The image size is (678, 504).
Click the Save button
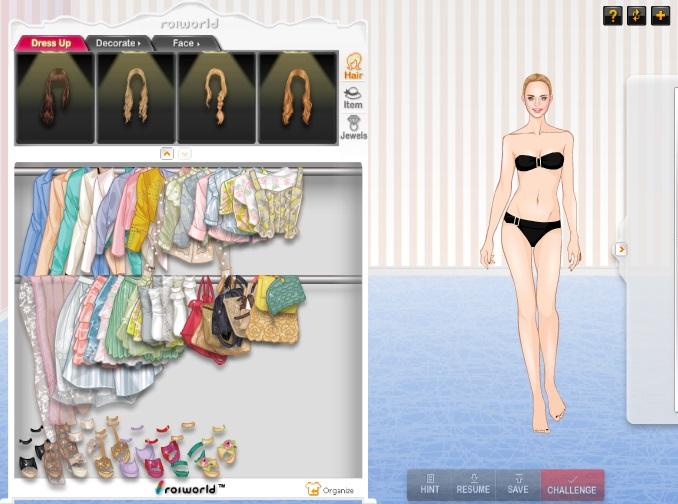[517, 484]
